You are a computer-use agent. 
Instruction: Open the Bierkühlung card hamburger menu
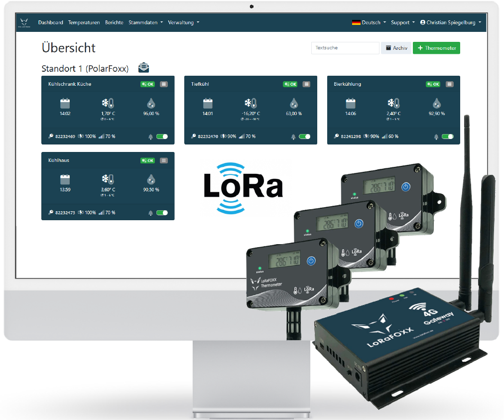[449, 84]
